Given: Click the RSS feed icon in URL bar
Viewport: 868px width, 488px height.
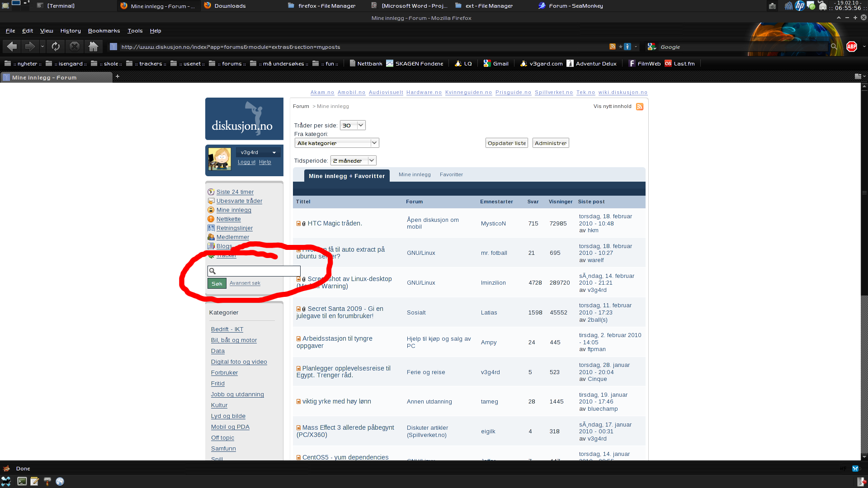Looking at the screenshot, I should click(x=613, y=47).
